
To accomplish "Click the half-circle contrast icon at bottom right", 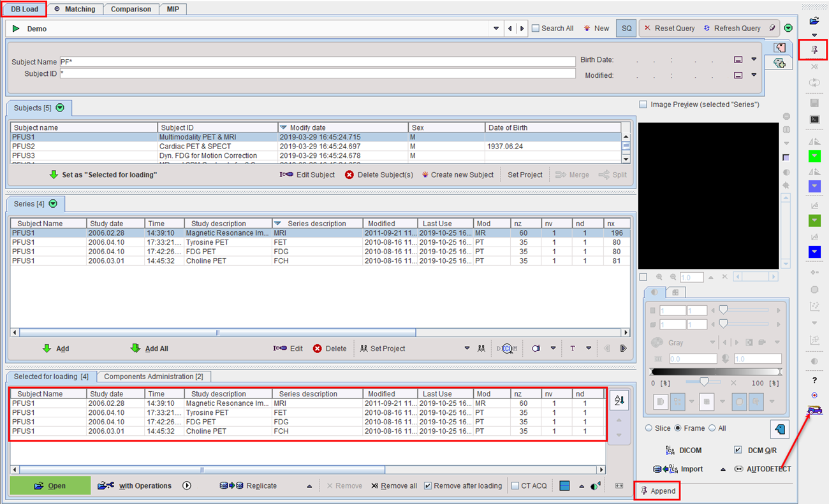I will 596,486.
